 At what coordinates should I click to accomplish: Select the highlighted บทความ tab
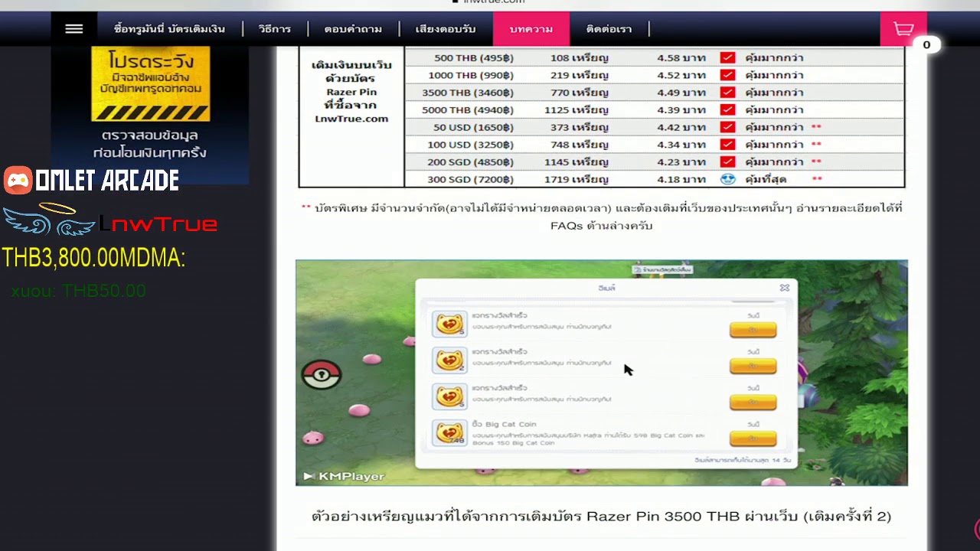(531, 29)
